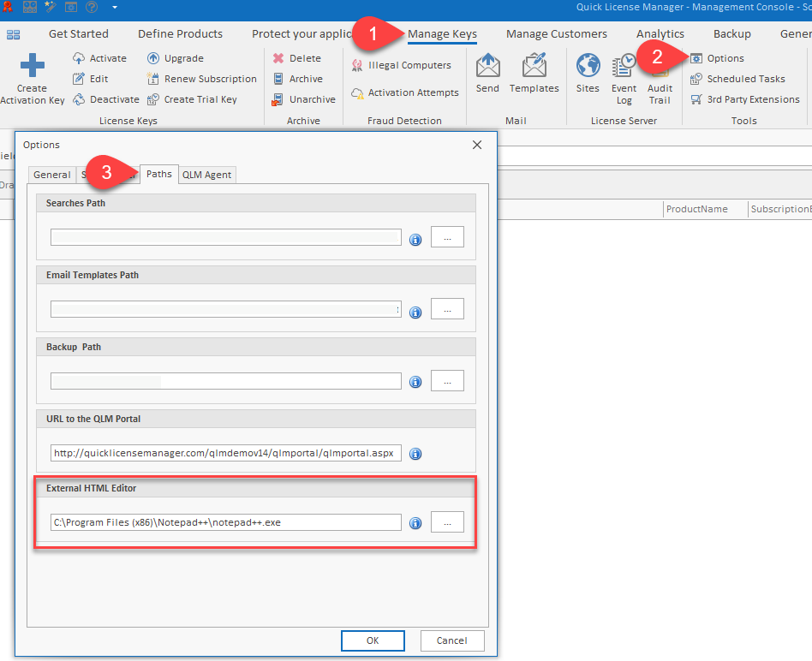Click the Create Activation Key plus icon
Image resolution: width=812 pixels, height=661 pixels.
click(x=32, y=65)
